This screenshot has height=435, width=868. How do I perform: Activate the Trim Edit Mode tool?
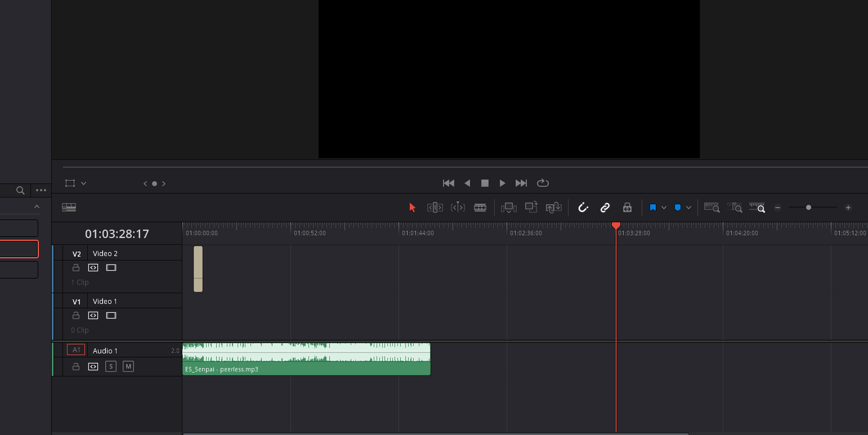[435, 208]
